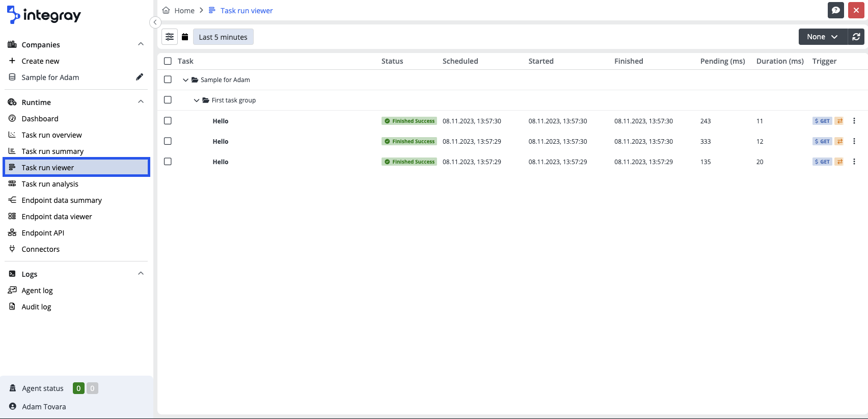Click the Home icon in breadcrumb

click(x=166, y=10)
